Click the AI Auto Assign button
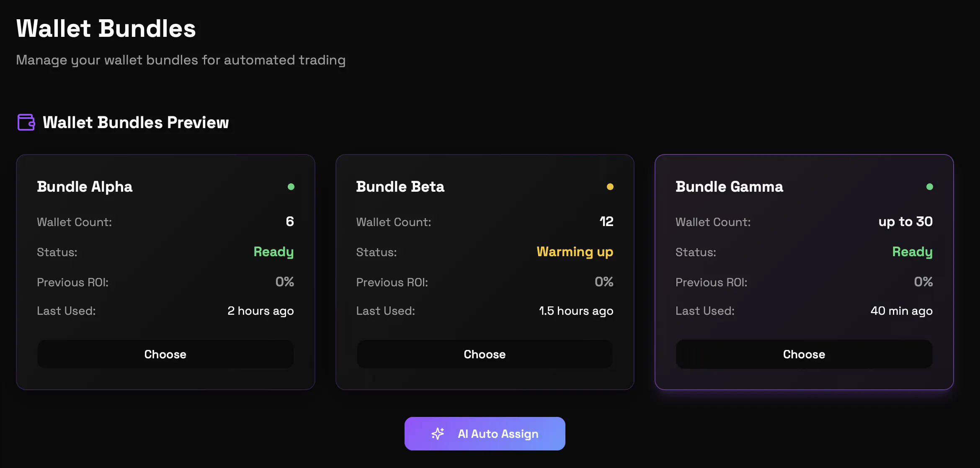This screenshot has height=468, width=980. [x=485, y=434]
